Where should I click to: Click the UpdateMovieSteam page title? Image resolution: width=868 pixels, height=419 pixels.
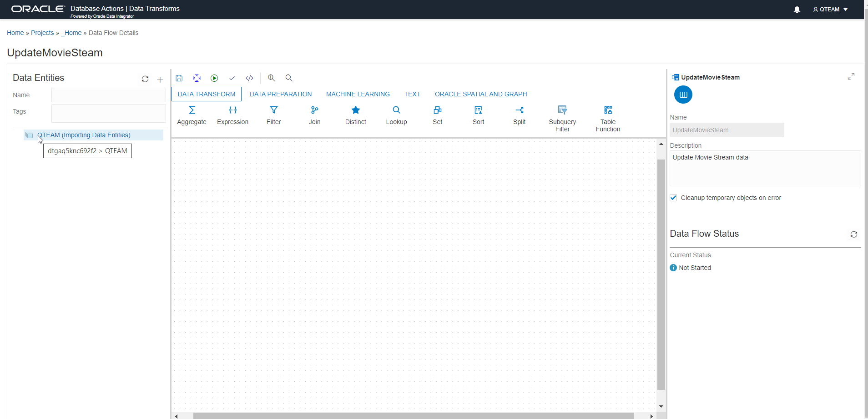[x=55, y=53]
